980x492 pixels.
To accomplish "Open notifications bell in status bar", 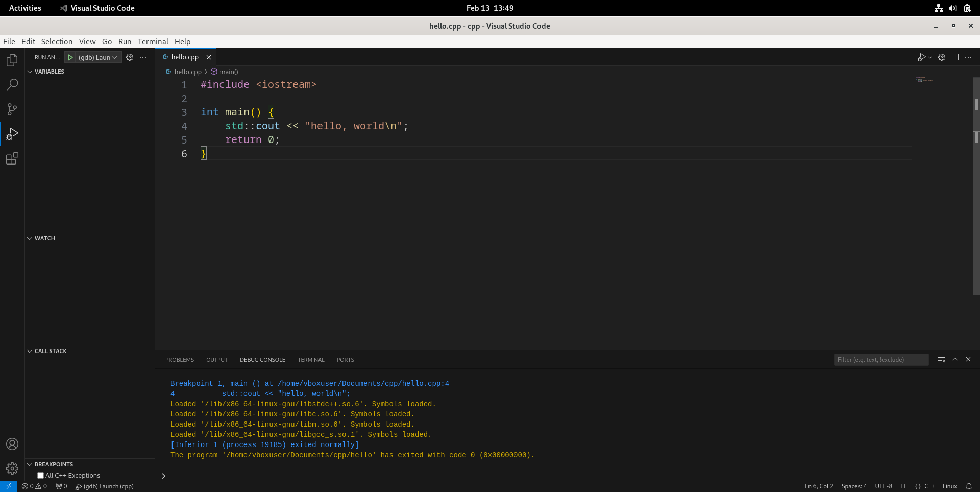I will click(x=969, y=486).
